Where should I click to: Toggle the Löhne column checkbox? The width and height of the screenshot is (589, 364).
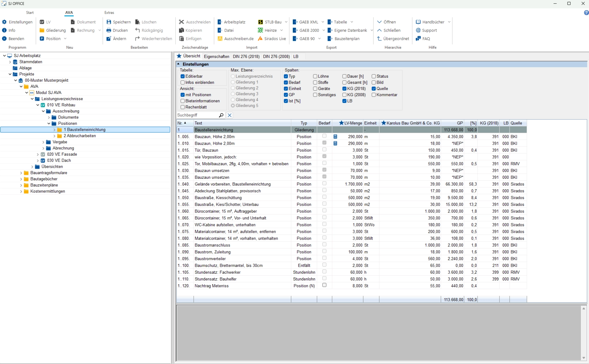pyautogui.click(x=315, y=76)
